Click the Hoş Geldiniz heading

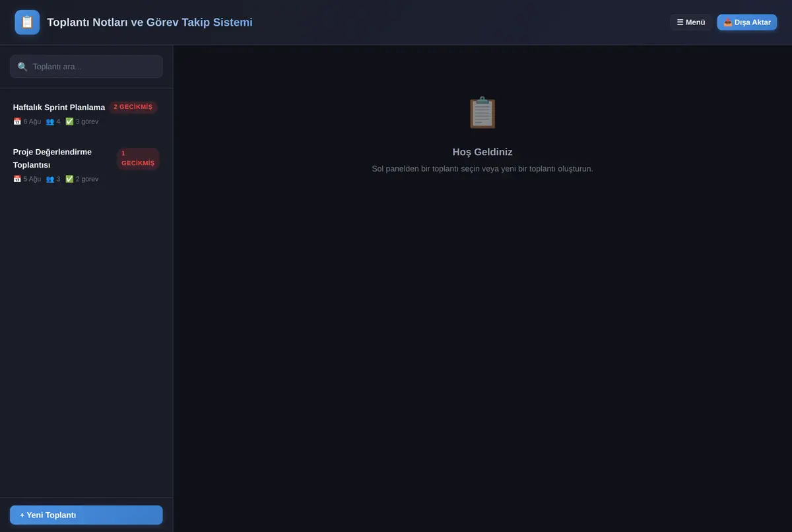coord(482,152)
